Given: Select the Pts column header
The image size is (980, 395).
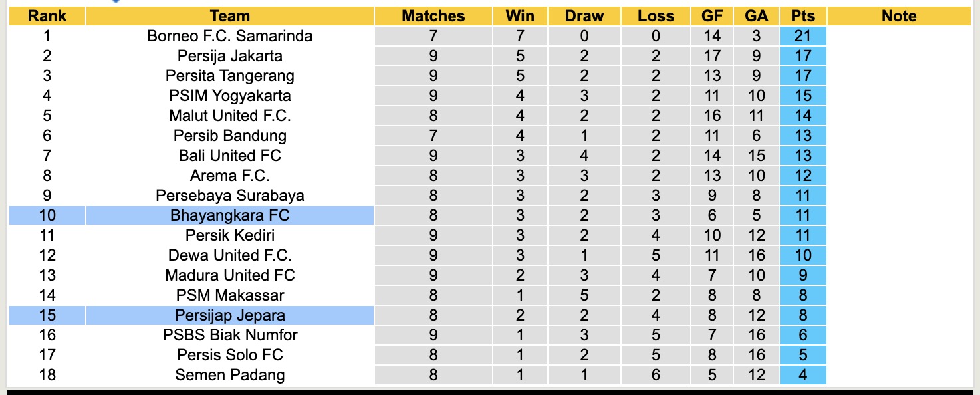Looking at the screenshot, I should (x=803, y=16).
